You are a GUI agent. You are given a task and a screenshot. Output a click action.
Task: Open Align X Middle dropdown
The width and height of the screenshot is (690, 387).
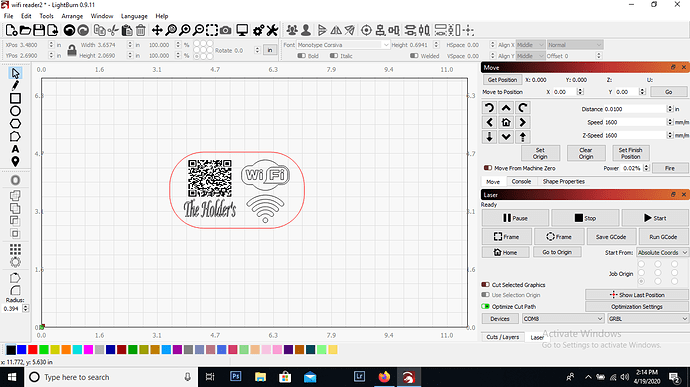(x=530, y=45)
